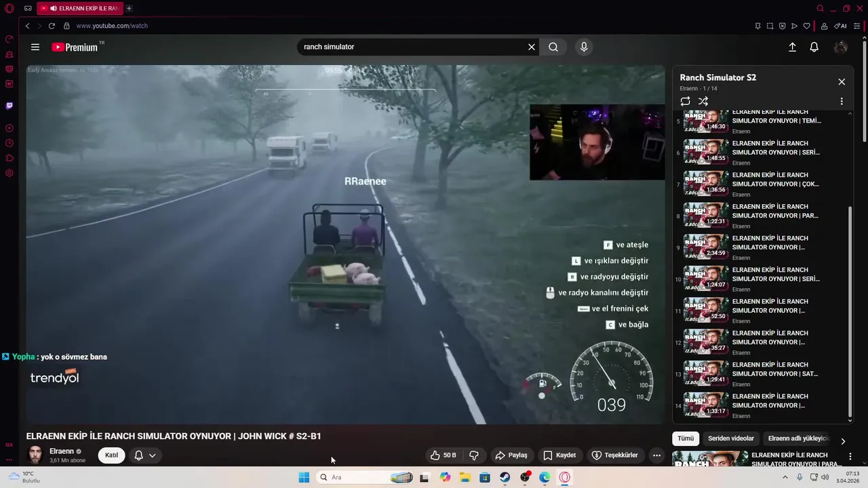Open the YouTube upload/create icon

[x=792, y=47]
